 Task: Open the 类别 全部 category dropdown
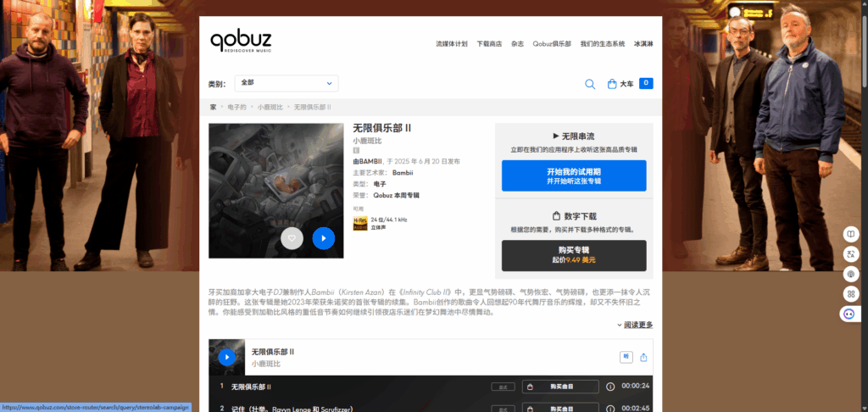pos(287,84)
